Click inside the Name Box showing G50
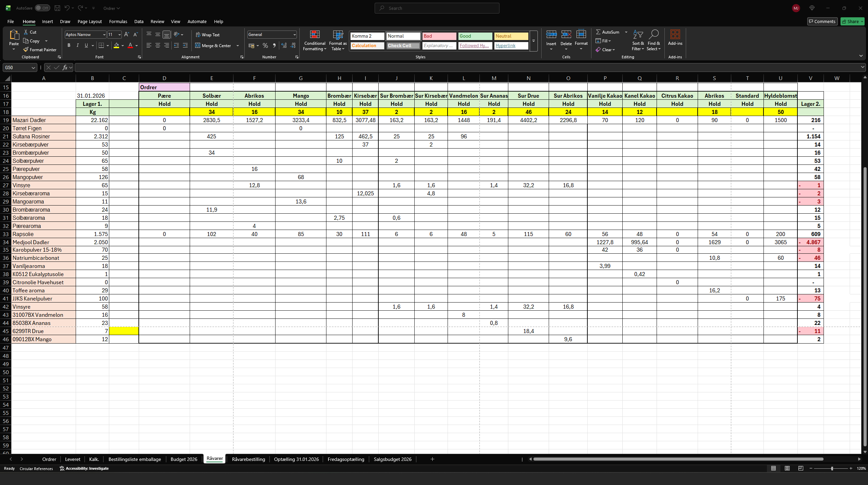The image size is (868, 485). (16, 67)
